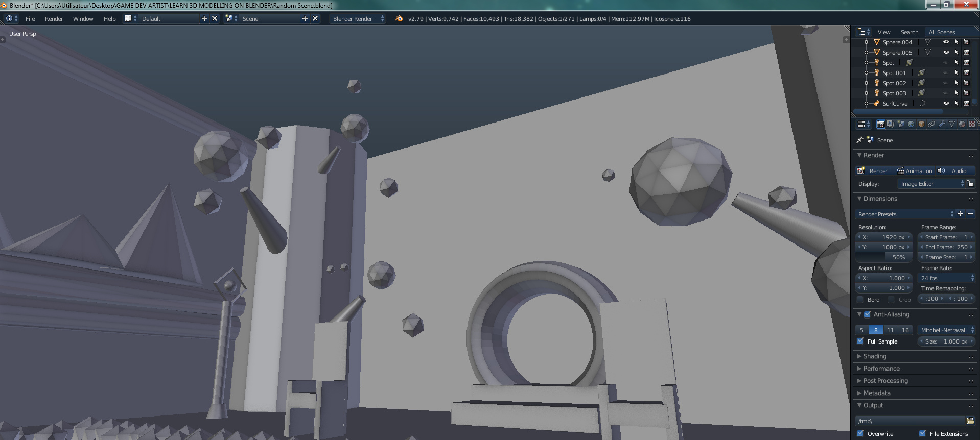980x440 pixels.
Task: Expand the Performance panel
Action: [x=881, y=369]
